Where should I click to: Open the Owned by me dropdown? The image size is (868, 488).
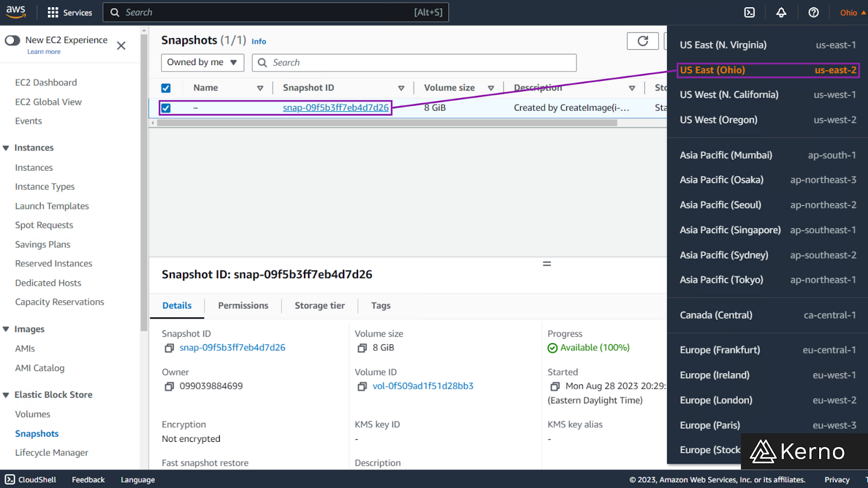tap(202, 62)
